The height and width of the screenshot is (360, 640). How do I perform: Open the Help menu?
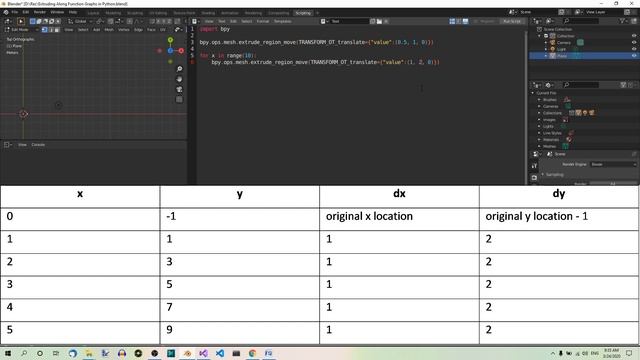tap(73, 12)
